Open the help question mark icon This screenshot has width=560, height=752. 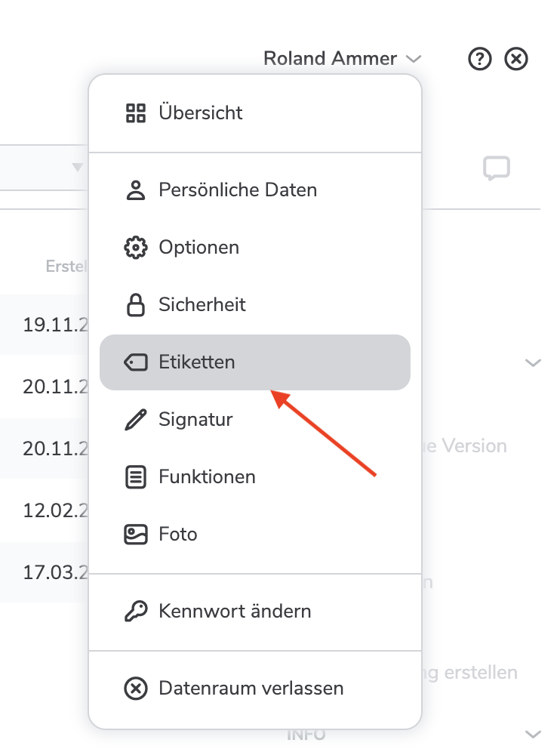pos(480,59)
